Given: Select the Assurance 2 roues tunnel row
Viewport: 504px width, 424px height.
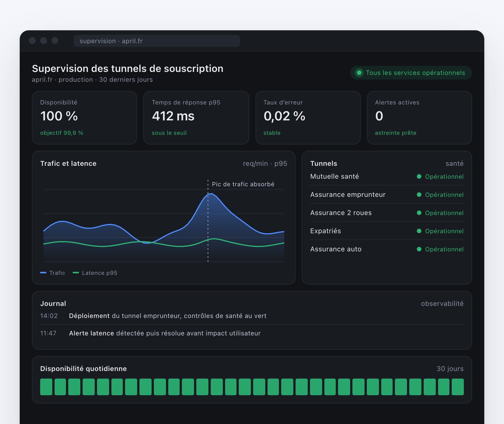Looking at the screenshot, I should 387,213.
